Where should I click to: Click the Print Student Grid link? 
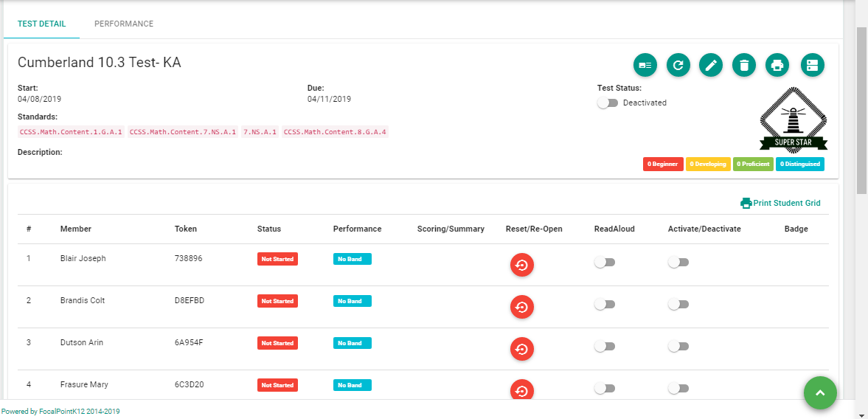point(780,203)
